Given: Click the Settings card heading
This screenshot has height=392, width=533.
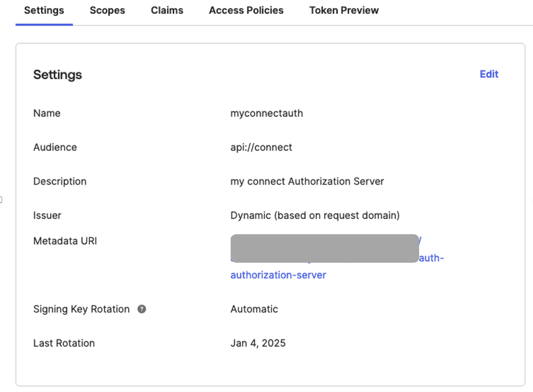Looking at the screenshot, I should pyautogui.click(x=57, y=75).
